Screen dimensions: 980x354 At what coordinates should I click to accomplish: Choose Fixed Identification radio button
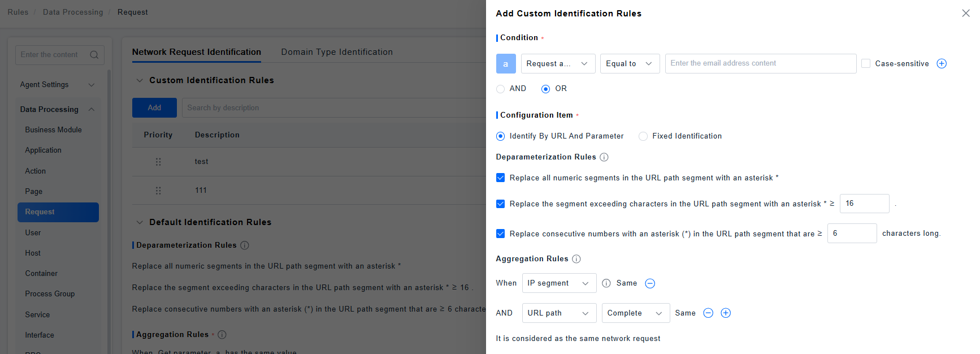[x=643, y=136]
